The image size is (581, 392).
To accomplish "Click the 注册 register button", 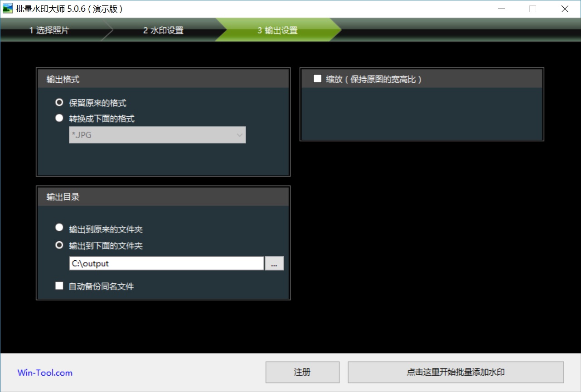I will tap(302, 372).
